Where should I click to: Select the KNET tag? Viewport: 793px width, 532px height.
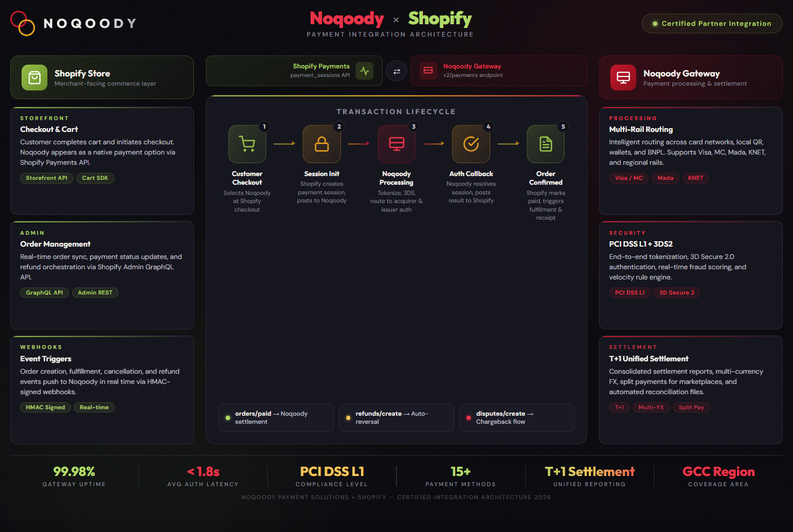click(x=695, y=178)
